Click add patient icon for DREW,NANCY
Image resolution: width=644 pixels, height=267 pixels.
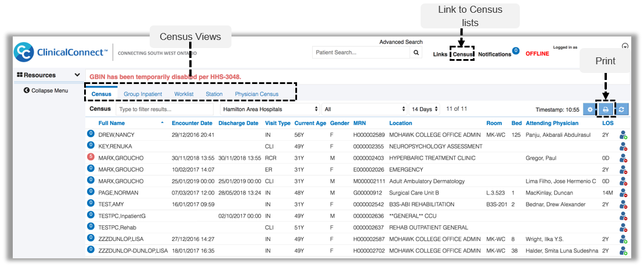pyautogui.click(x=623, y=135)
